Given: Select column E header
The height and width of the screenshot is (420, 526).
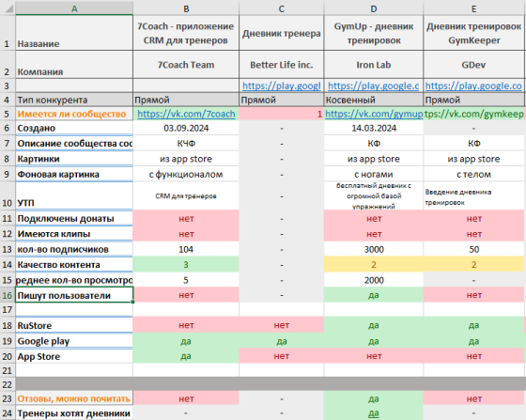Looking at the screenshot, I should coord(474,8).
